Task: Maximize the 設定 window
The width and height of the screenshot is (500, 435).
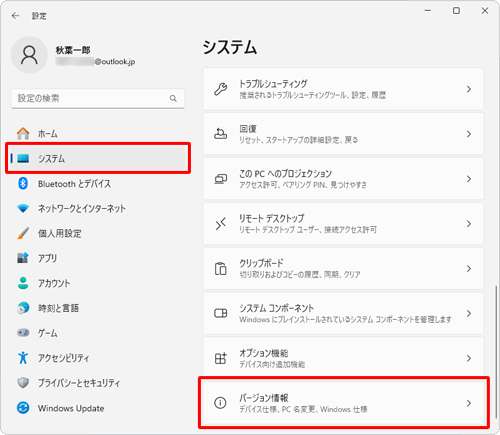Action: click(456, 11)
